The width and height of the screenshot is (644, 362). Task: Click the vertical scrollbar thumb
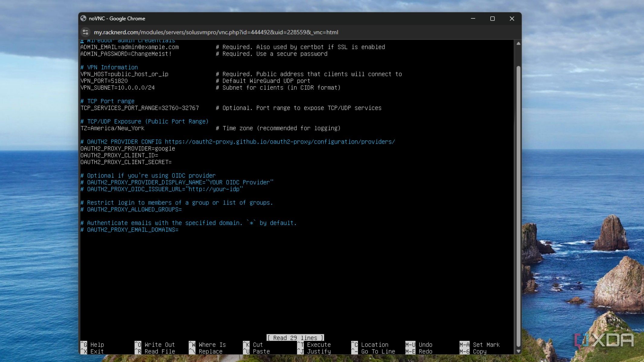(518, 206)
